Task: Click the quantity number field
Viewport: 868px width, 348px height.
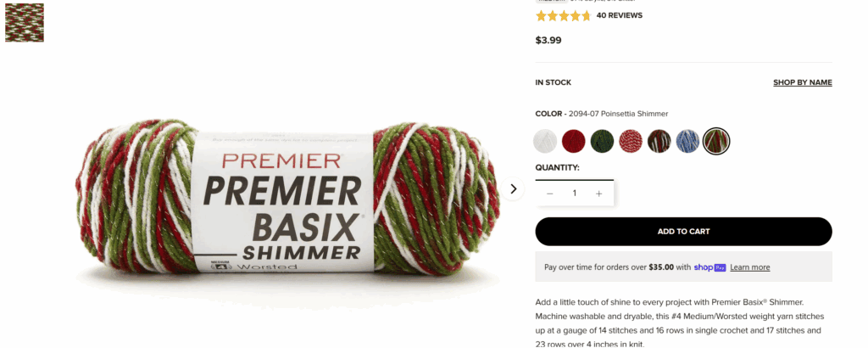Action: 574,194
